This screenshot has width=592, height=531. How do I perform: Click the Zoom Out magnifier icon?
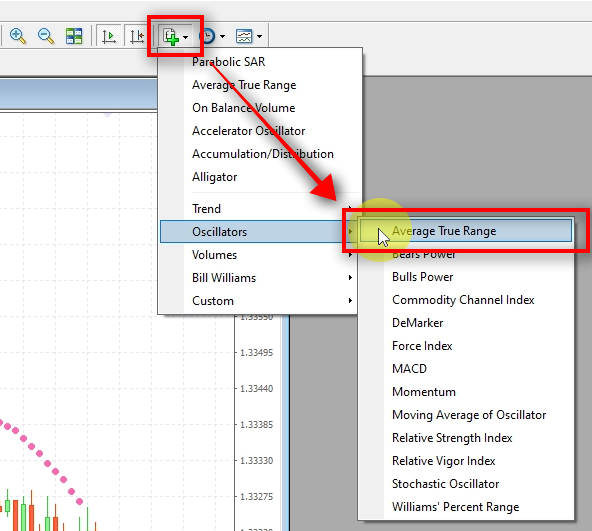pos(46,36)
